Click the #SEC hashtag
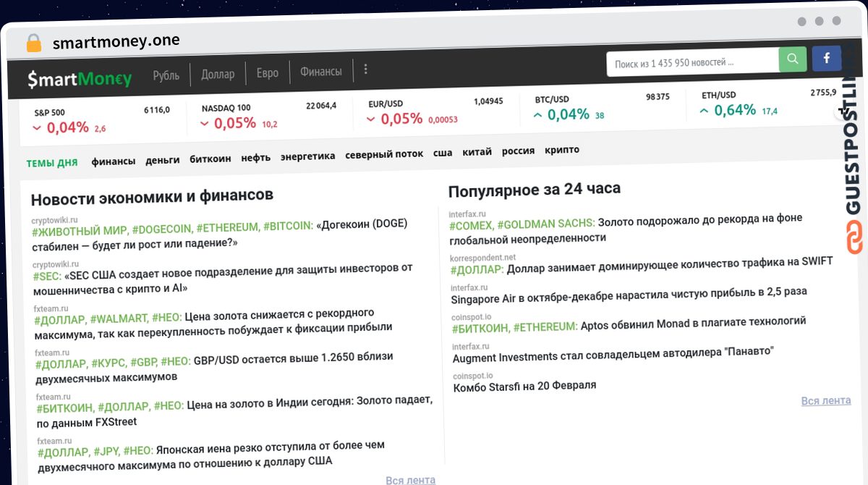The height and width of the screenshot is (485, 868). pyautogui.click(x=48, y=277)
